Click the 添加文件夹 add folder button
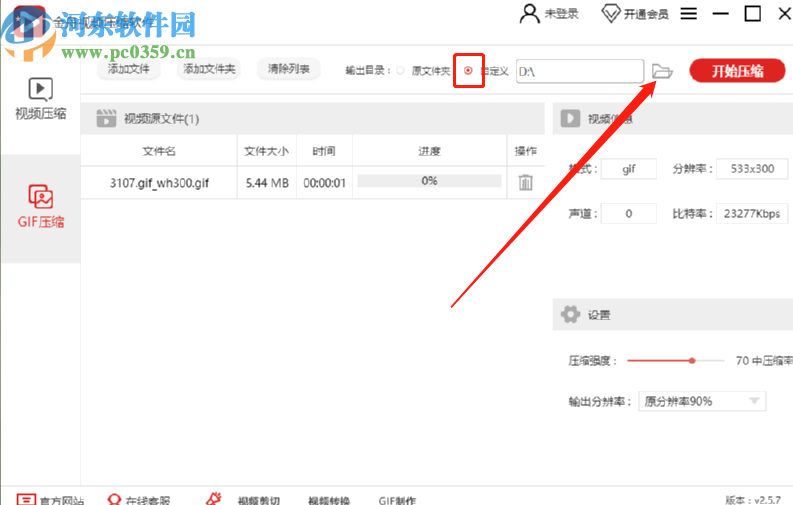 (x=209, y=69)
